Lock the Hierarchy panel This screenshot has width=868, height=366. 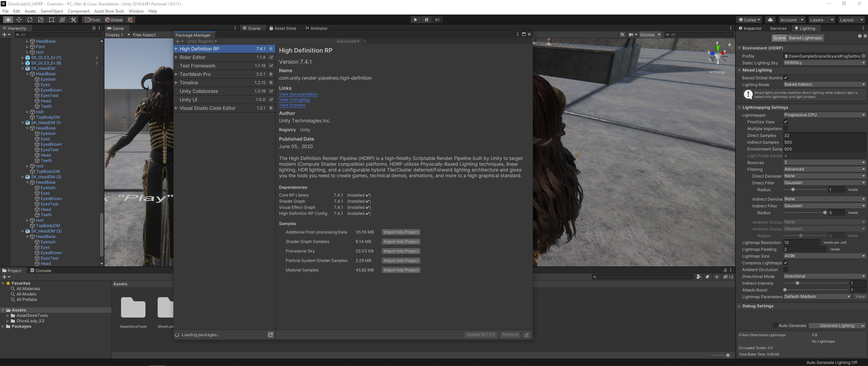[94, 28]
